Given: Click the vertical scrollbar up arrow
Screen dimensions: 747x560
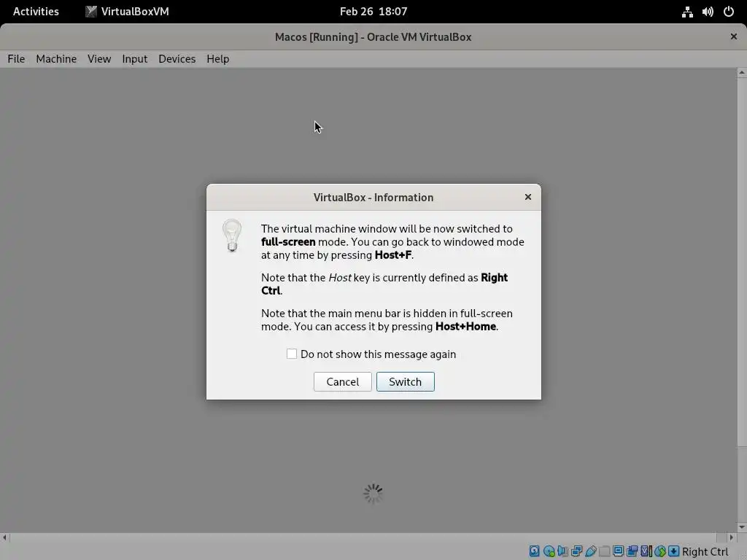Looking at the screenshot, I should coord(742,73).
